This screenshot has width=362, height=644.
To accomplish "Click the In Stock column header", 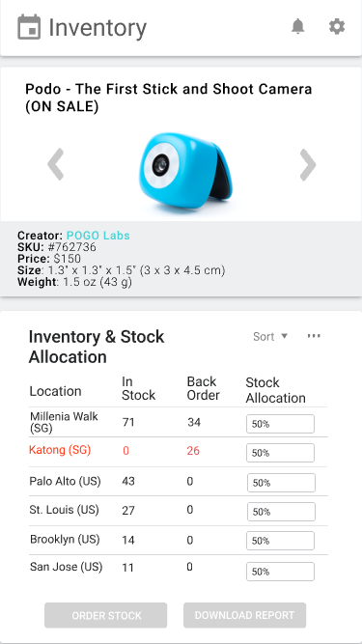I will click(138, 388).
